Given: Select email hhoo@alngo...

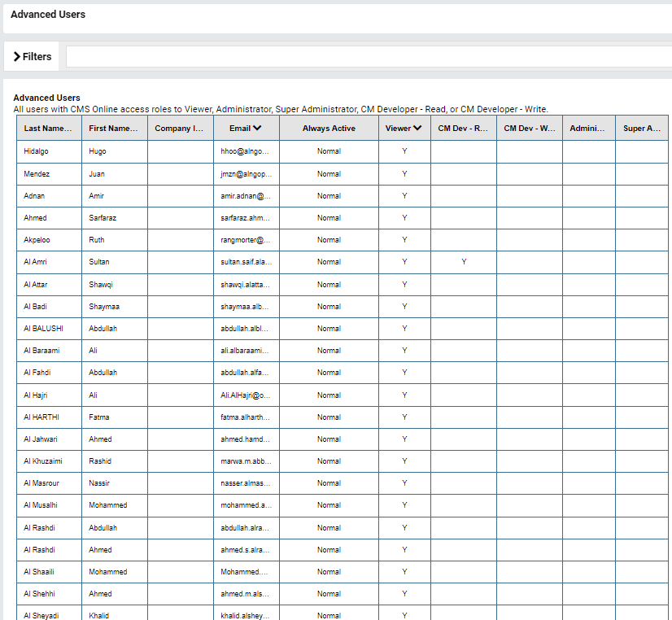Looking at the screenshot, I should point(245,151).
